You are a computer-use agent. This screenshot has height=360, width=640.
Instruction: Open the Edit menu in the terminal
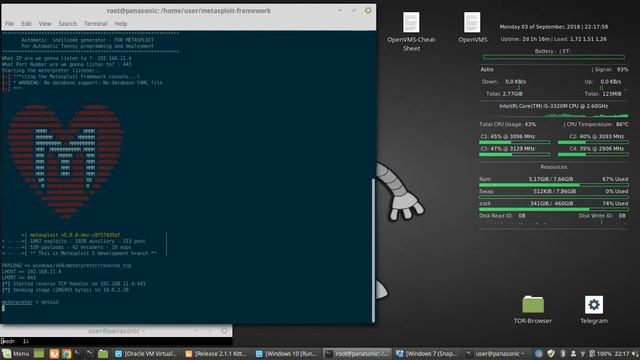pyautogui.click(x=27, y=24)
